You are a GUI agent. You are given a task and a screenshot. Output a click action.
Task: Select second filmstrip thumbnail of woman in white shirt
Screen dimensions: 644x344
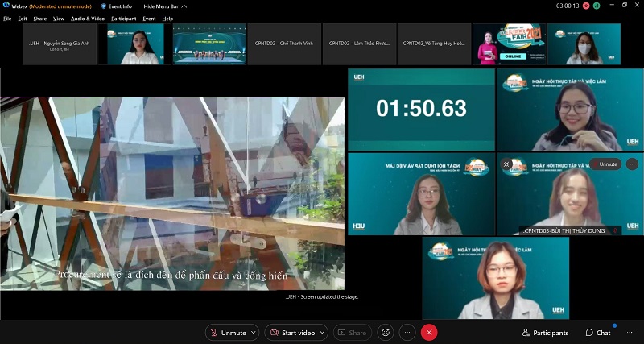134,44
